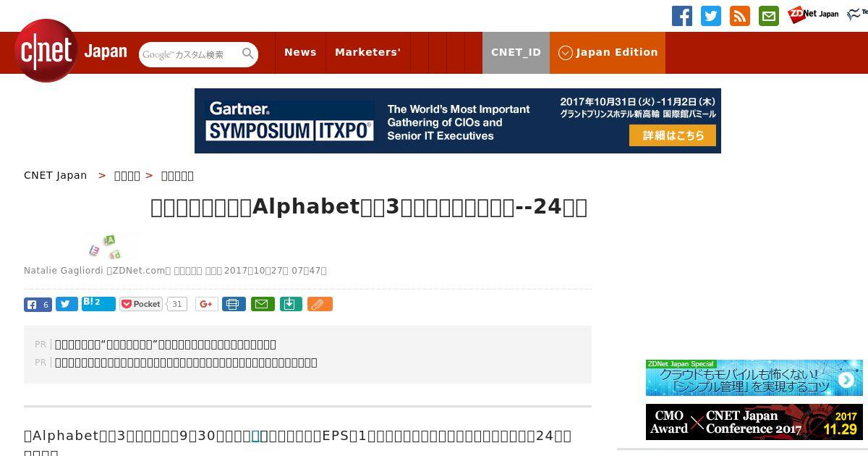Click the orange paperclip clip icon
The height and width of the screenshot is (456, 868).
(x=320, y=305)
